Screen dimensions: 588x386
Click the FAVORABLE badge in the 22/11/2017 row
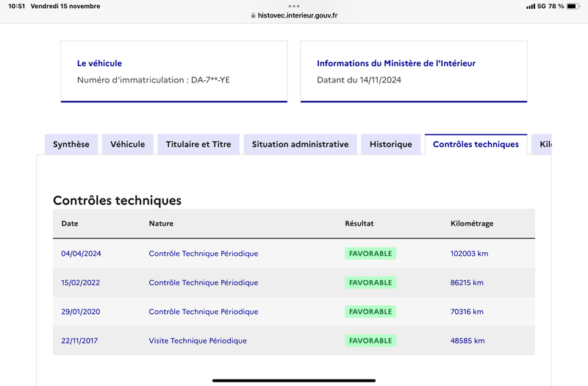click(x=370, y=341)
